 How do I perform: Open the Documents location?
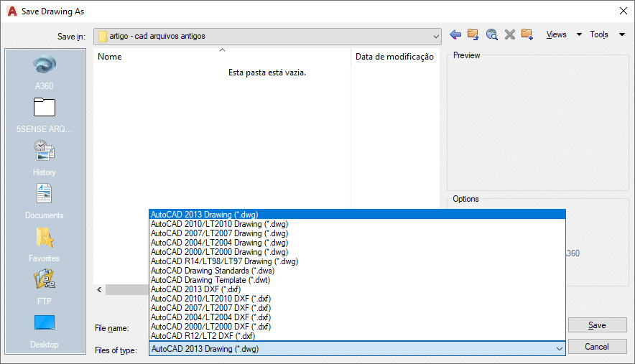tap(44, 201)
